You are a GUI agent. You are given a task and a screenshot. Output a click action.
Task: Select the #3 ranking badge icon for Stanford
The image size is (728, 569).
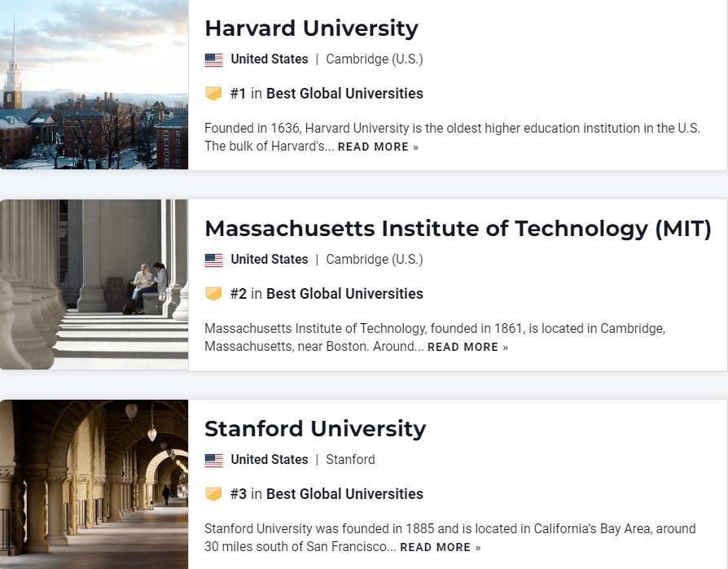tap(214, 493)
